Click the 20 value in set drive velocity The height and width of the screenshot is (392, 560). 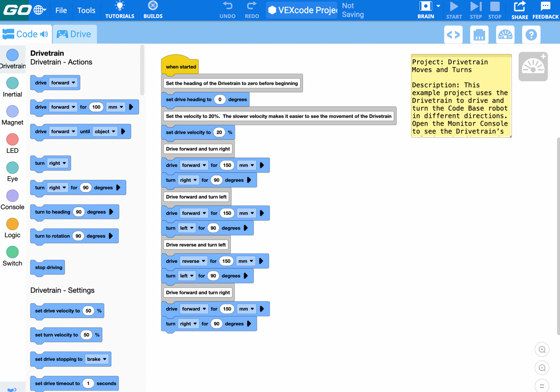point(219,132)
